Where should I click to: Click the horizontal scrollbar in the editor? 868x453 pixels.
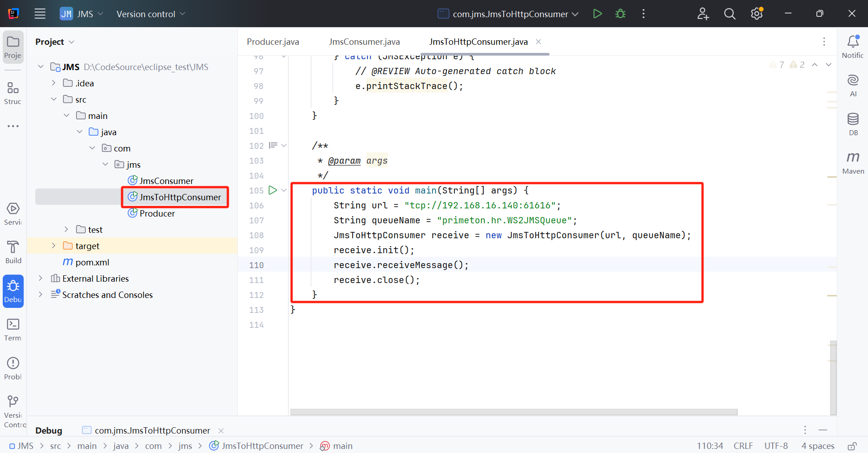pos(514,412)
